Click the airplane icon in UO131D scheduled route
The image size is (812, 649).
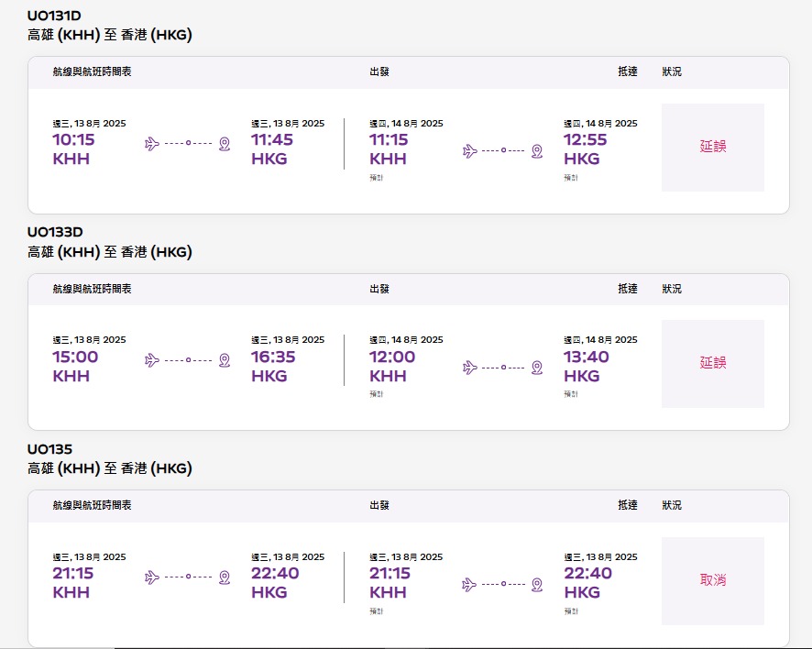(152, 144)
